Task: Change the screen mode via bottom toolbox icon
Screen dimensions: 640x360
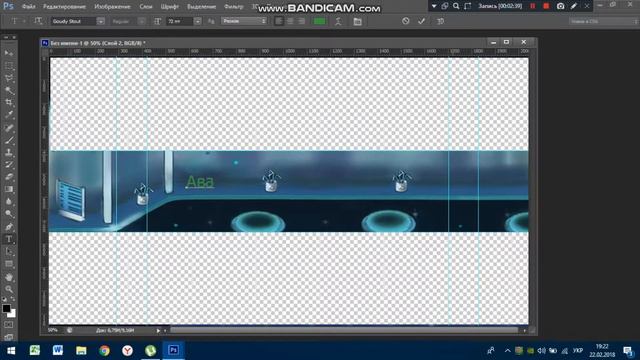Action: [9, 337]
